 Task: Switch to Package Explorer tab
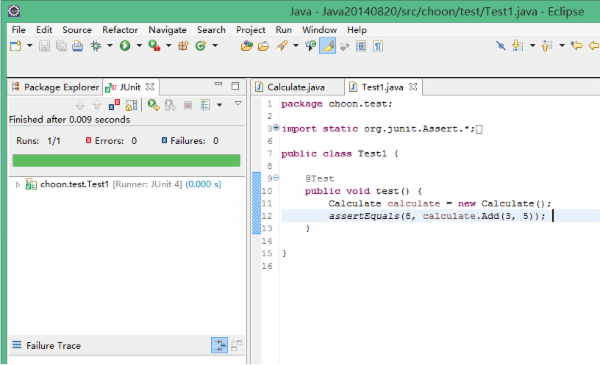pyautogui.click(x=56, y=87)
